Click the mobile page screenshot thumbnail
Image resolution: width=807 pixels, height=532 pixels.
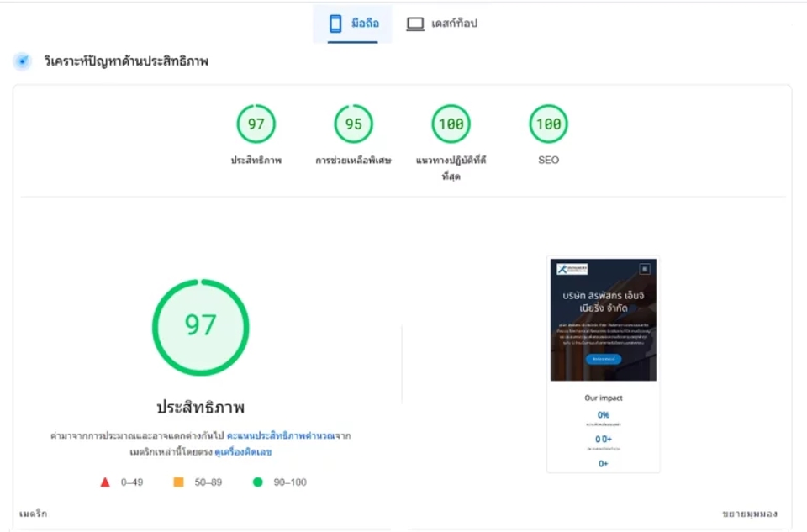(x=604, y=364)
